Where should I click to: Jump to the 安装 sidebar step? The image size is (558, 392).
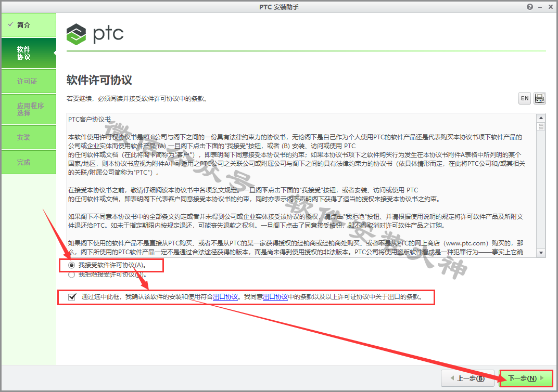[29, 138]
